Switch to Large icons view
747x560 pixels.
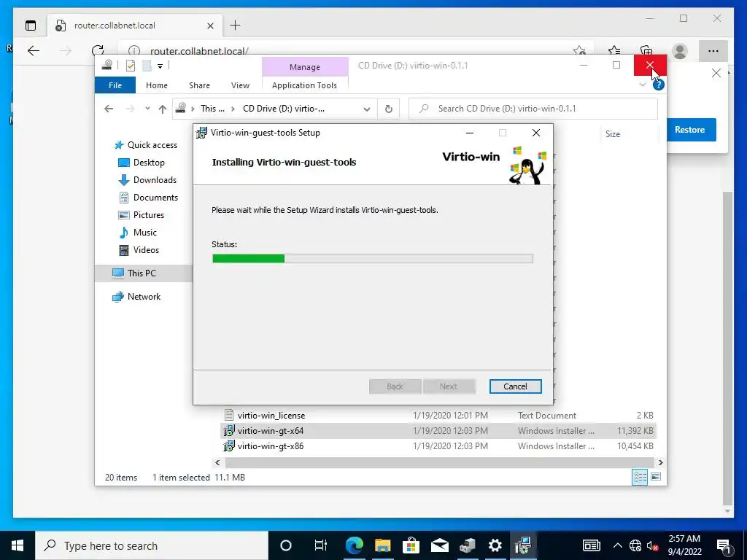(656, 477)
